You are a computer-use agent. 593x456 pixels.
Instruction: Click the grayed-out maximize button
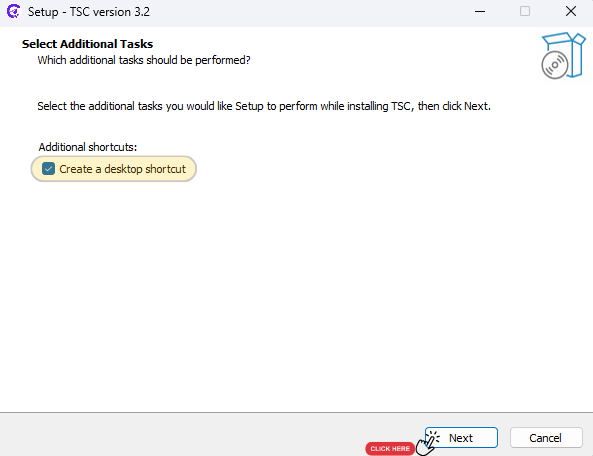pos(525,11)
